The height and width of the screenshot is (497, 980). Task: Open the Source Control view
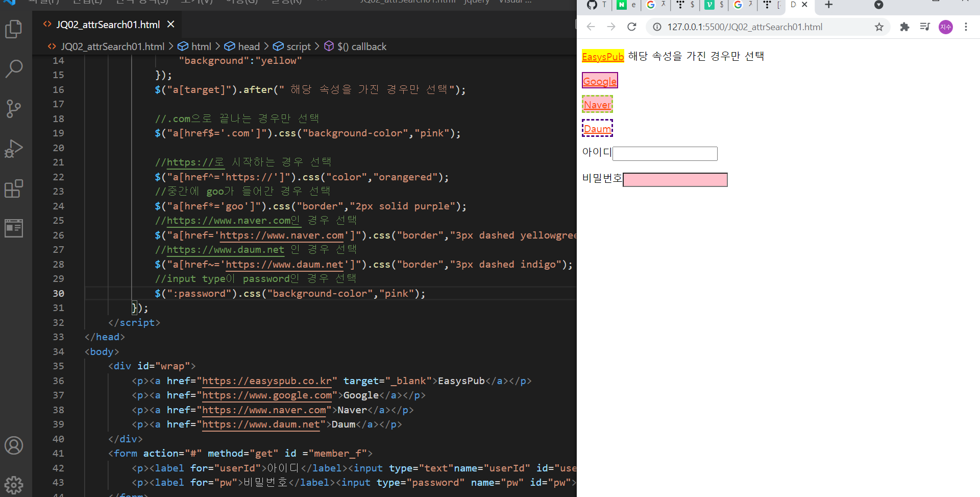point(14,108)
